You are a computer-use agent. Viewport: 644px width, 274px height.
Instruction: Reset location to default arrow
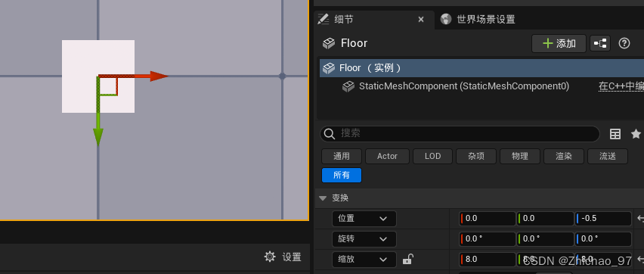point(640,219)
